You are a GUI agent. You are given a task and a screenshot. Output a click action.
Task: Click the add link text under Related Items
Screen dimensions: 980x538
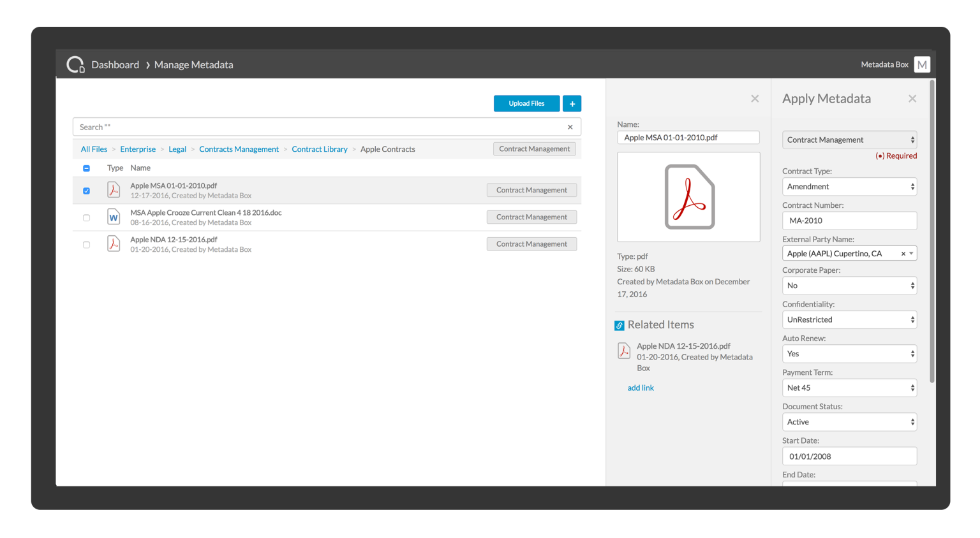pyautogui.click(x=641, y=388)
